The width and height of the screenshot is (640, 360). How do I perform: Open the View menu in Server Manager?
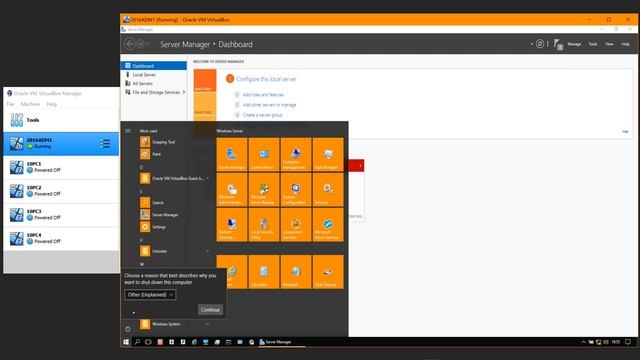tap(609, 44)
